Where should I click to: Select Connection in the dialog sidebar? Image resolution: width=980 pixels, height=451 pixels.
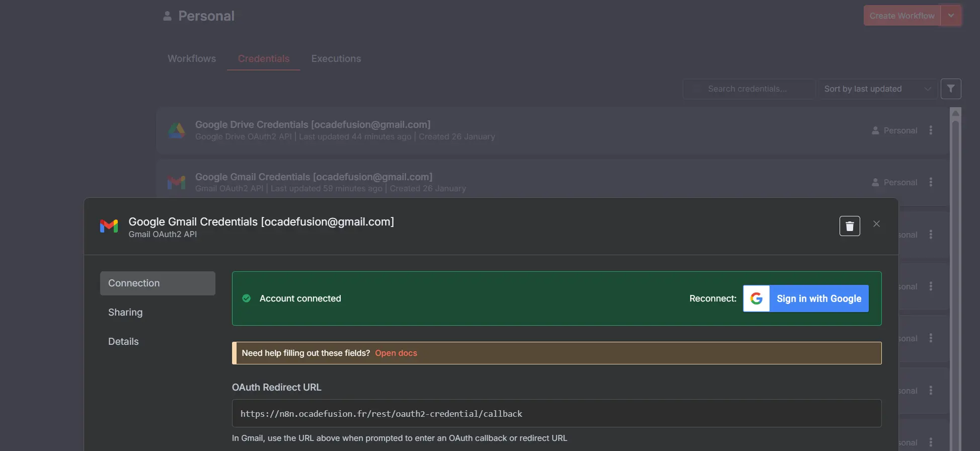pos(158,283)
